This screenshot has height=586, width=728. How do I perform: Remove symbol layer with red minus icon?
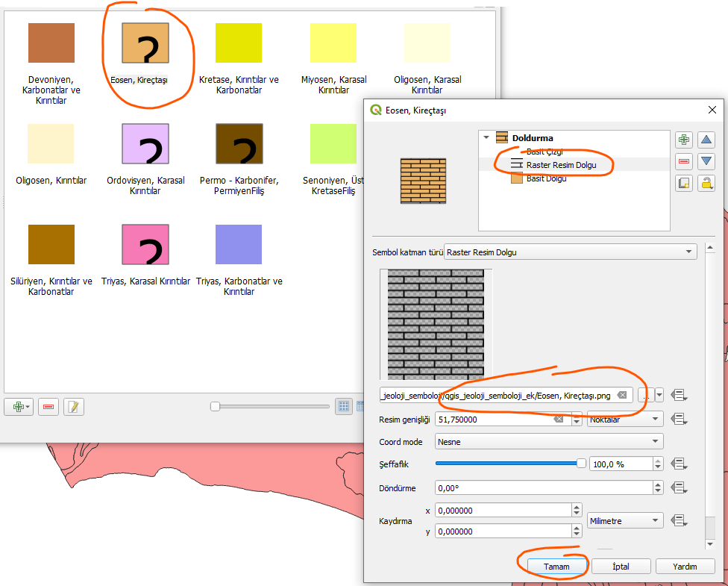(683, 161)
